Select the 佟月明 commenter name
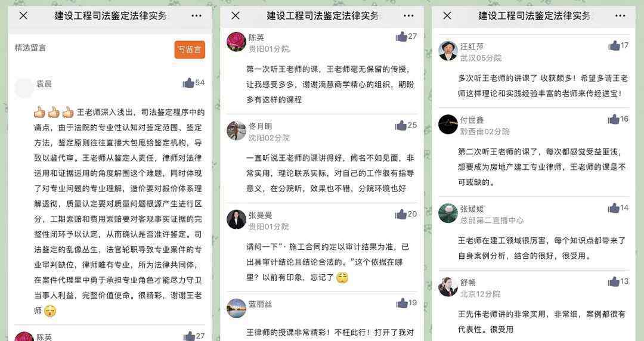 click(x=260, y=126)
